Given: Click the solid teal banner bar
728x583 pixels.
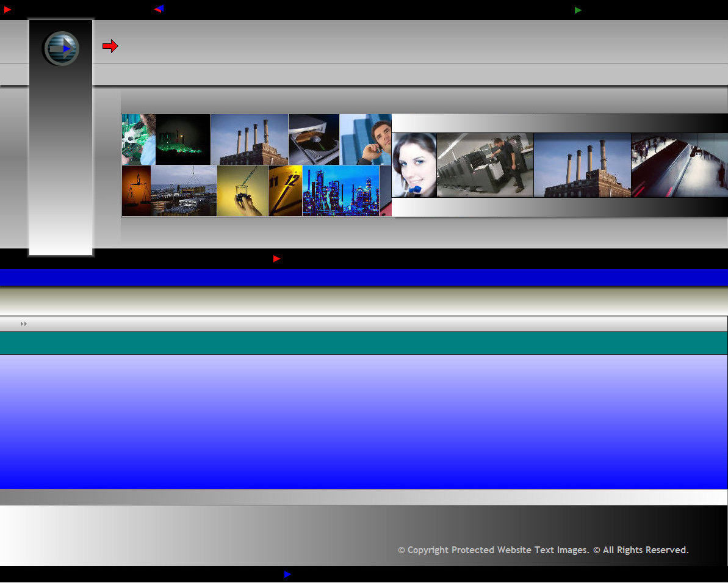Looking at the screenshot, I should coord(364,343).
